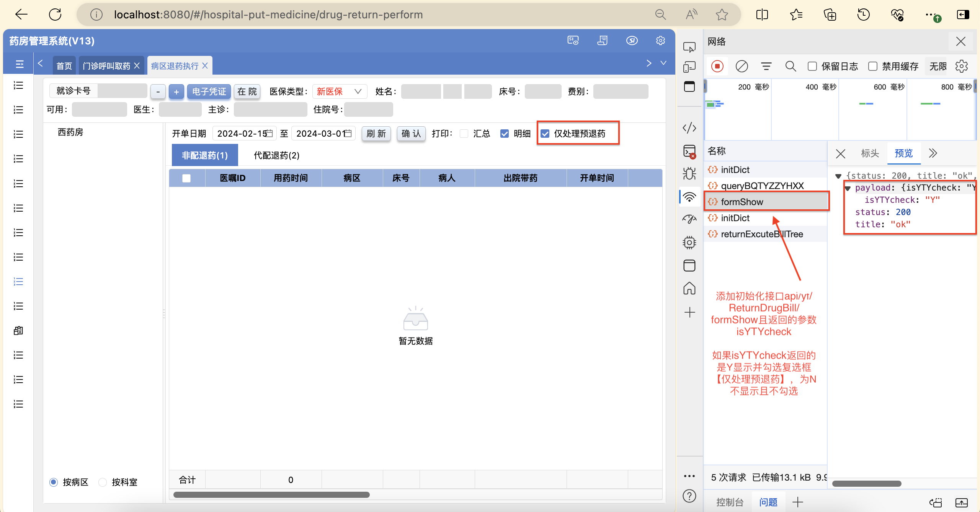Switch to the 代配退药(2) tab

[276, 155]
